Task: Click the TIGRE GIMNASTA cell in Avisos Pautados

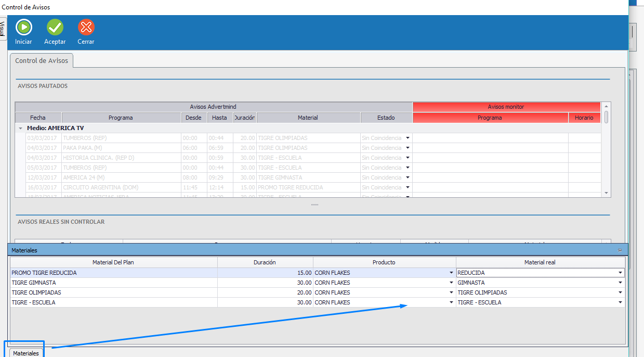Action: click(308, 177)
